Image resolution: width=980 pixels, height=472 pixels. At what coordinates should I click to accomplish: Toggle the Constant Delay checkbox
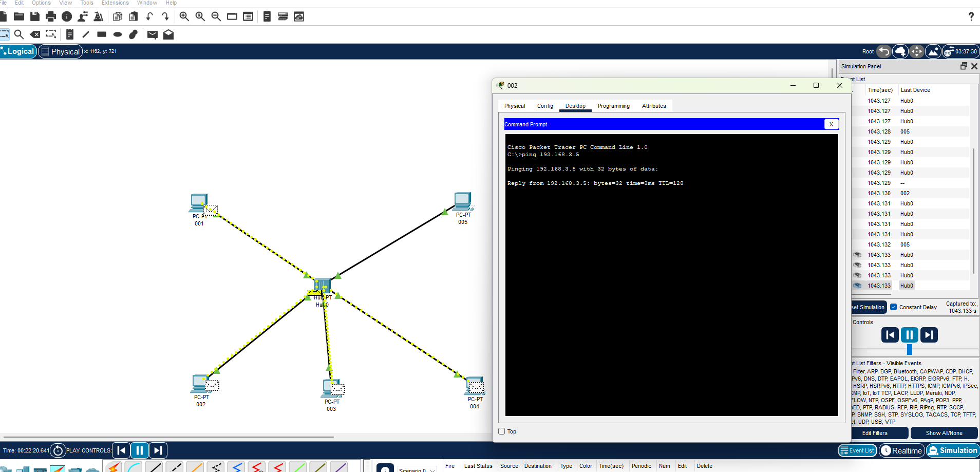(x=893, y=307)
